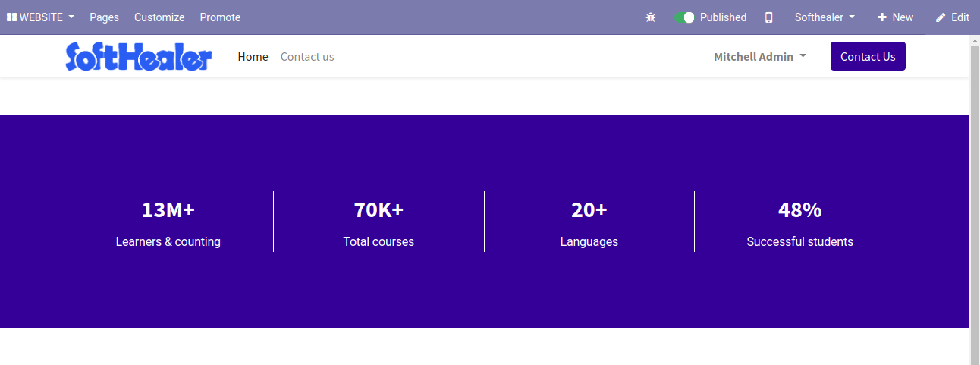The image size is (980, 365).
Task: Select the 70K+ counter text
Action: tap(378, 209)
